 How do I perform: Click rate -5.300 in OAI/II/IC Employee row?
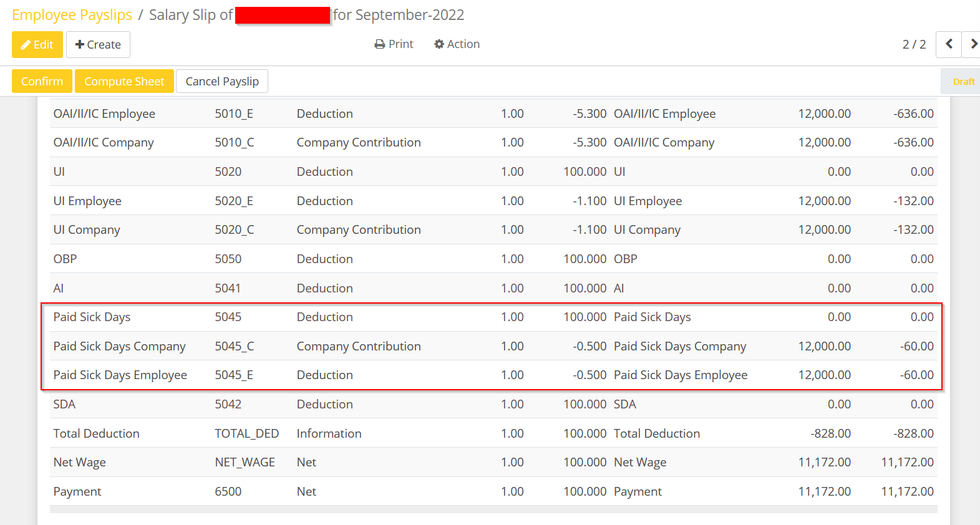[x=589, y=113]
